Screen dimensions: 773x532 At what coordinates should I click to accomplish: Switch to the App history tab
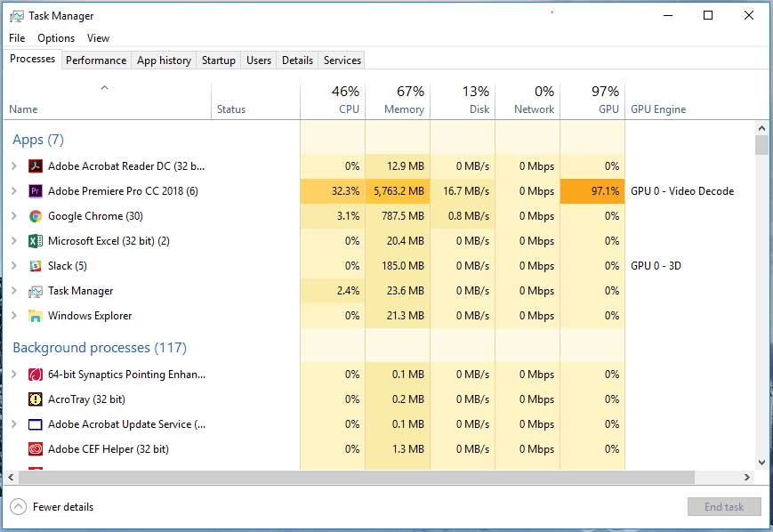click(164, 60)
